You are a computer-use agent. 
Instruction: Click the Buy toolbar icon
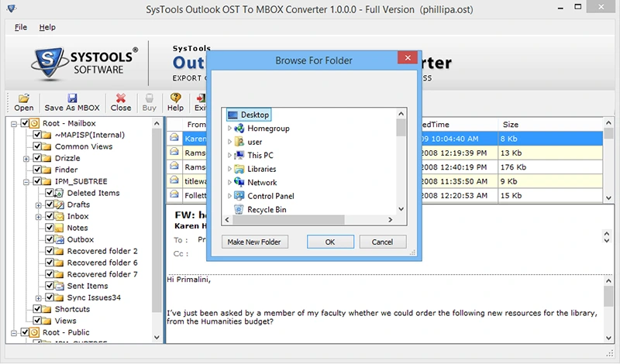click(149, 98)
